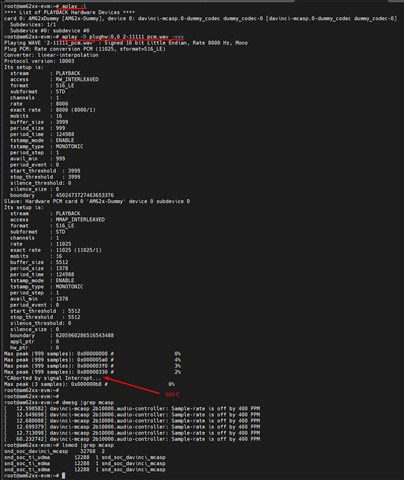Click the RW_INTERLEAVED access value

(x=77, y=79)
